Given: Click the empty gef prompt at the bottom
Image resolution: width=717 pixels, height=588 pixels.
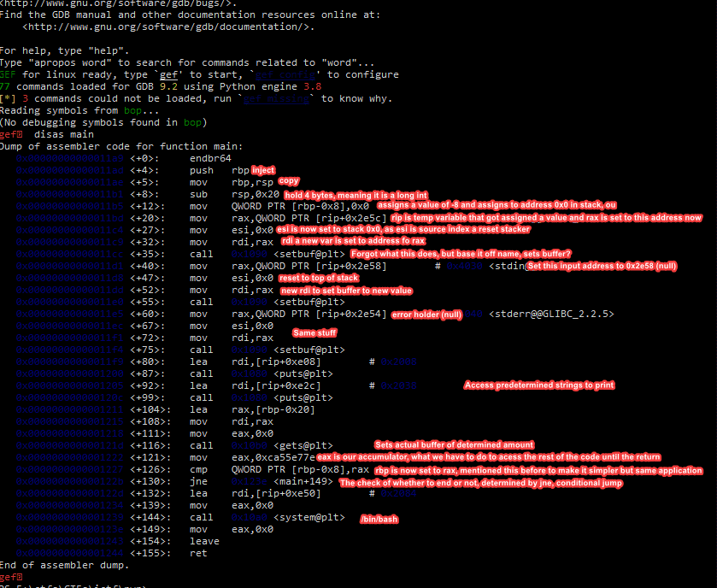Looking at the screenshot, I should (16, 577).
